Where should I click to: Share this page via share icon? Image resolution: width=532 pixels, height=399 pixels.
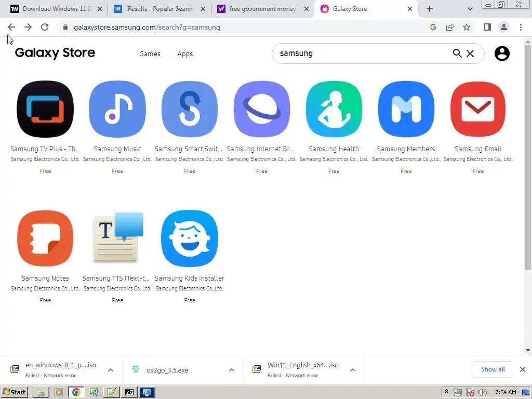[x=450, y=27]
